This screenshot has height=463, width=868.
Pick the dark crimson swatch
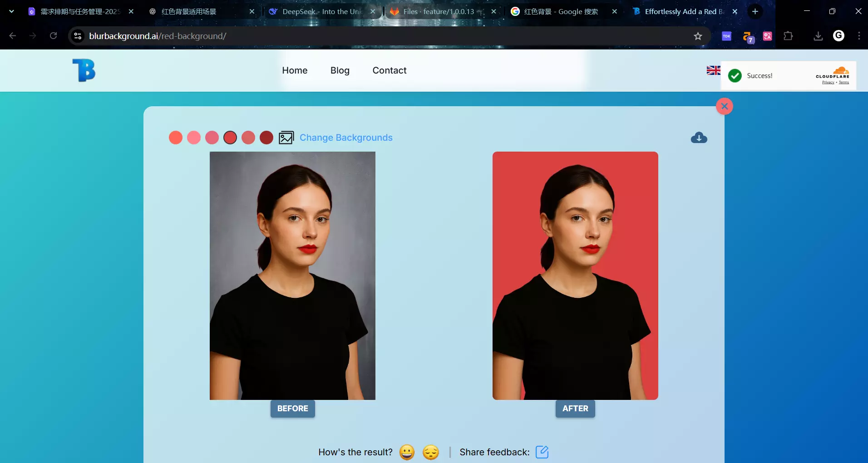pyautogui.click(x=266, y=138)
